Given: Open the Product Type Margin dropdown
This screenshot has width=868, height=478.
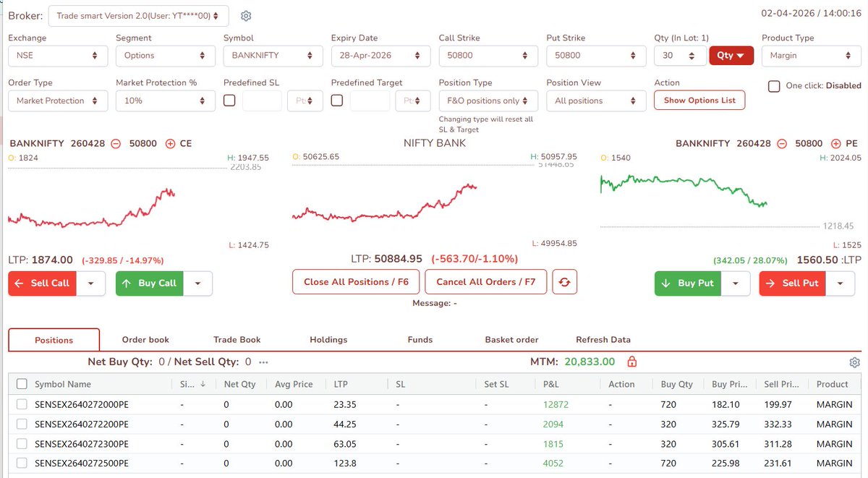Looking at the screenshot, I should pos(811,56).
